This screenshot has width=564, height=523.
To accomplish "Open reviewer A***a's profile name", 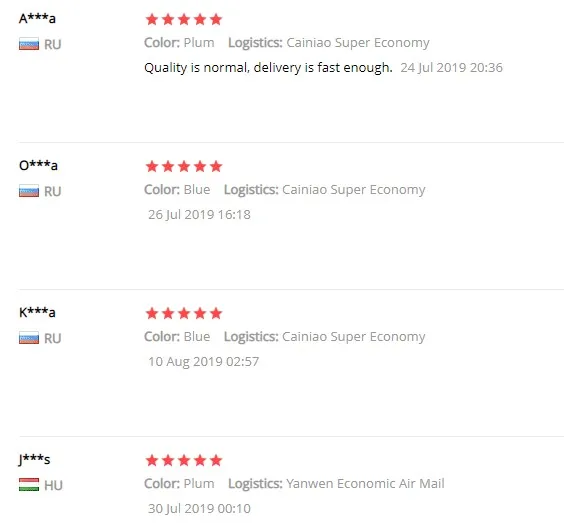I will 37,18.
